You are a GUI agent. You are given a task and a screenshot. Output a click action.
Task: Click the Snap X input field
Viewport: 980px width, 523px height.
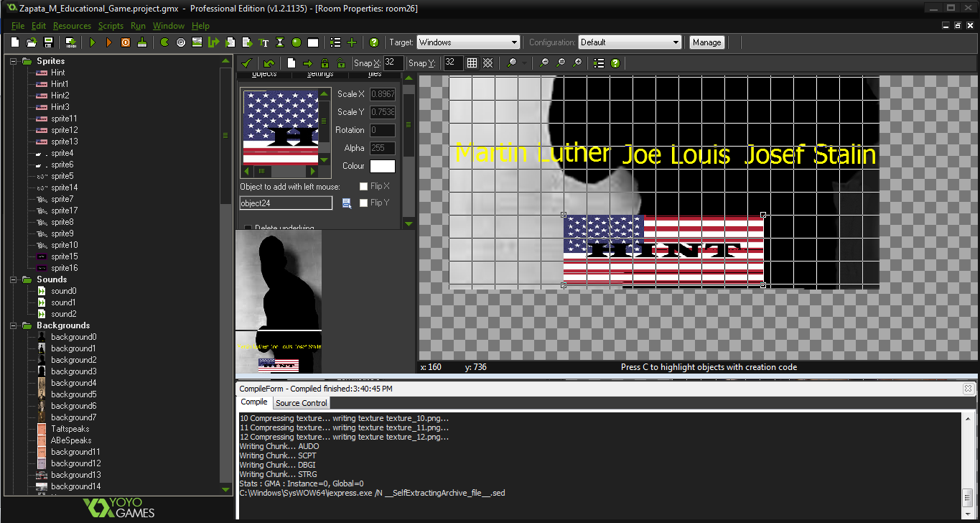393,63
